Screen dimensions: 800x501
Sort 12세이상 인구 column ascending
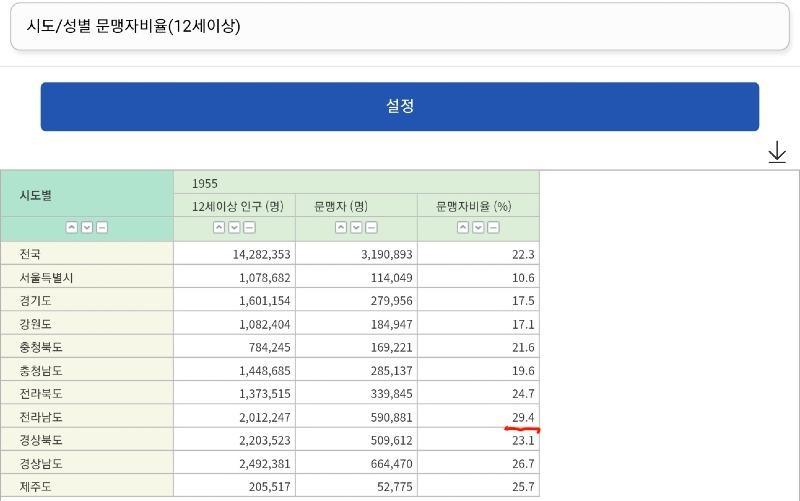(219, 228)
